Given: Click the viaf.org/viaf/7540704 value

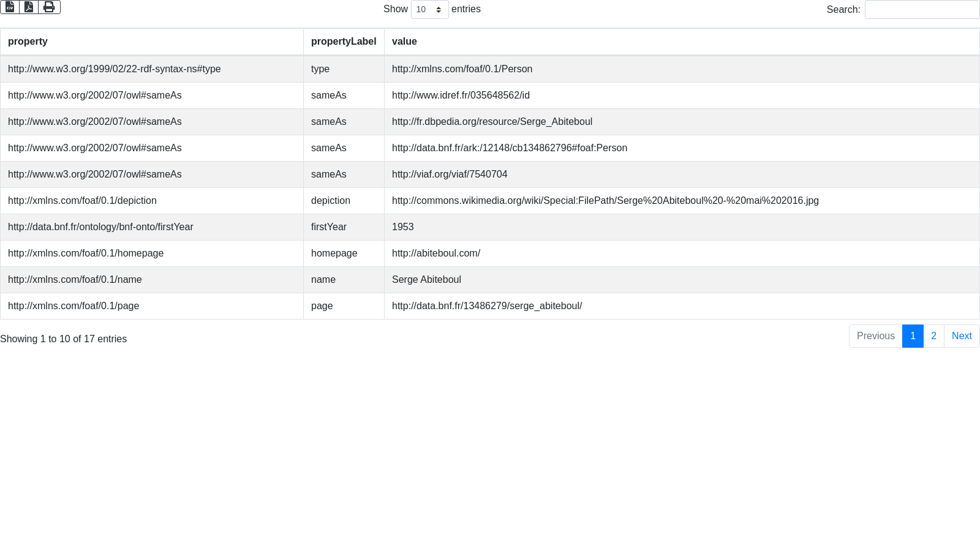Looking at the screenshot, I should [450, 174].
